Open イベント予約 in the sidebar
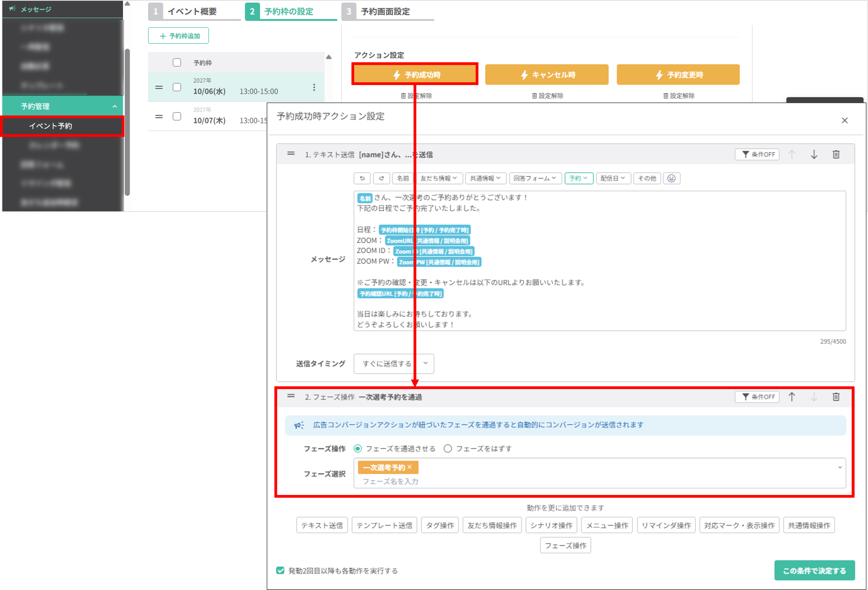The width and height of the screenshot is (868, 590). [x=51, y=126]
